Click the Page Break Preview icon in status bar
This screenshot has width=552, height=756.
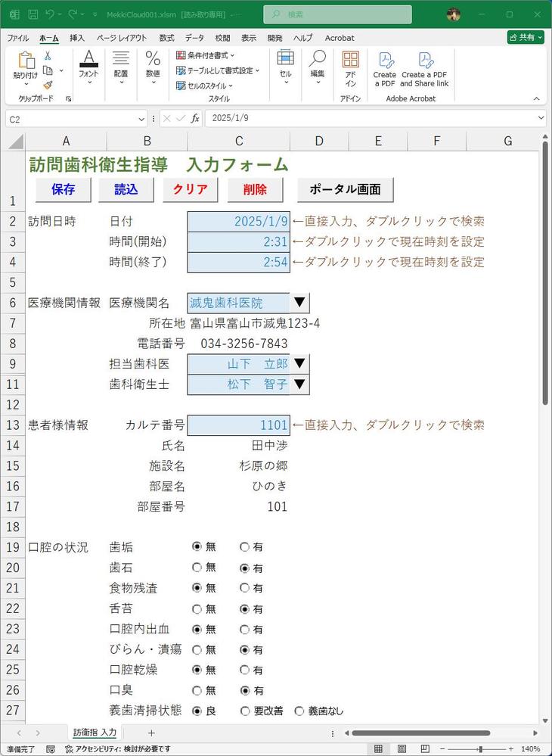pyautogui.click(x=425, y=749)
